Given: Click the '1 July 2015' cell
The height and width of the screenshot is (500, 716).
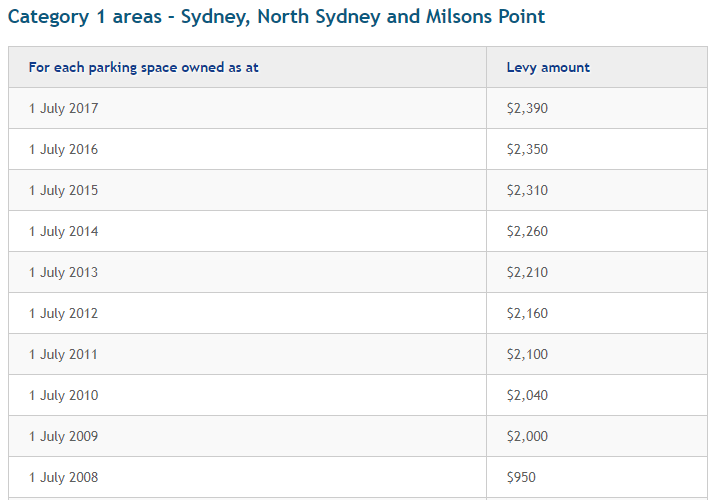Looking at the screenshot, I should [64, 190].
